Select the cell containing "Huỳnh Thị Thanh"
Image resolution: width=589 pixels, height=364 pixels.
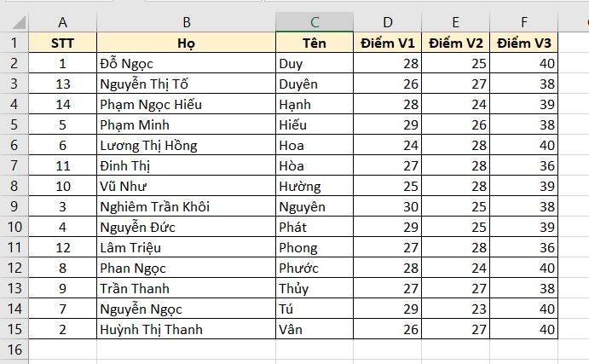pos(186,329)
